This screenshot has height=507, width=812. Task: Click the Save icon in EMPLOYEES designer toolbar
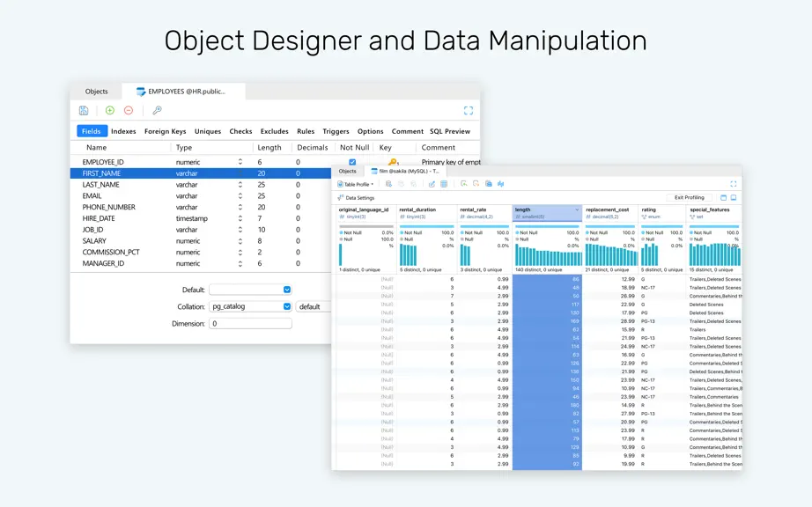click(x=84, y=110)
